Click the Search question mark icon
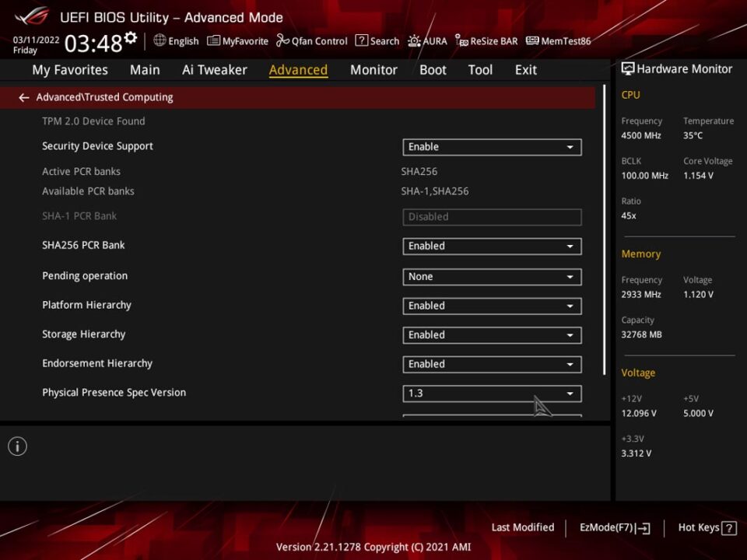Viewport: 747px width, 560px height. pyautogui.click(x=362, y=40)
